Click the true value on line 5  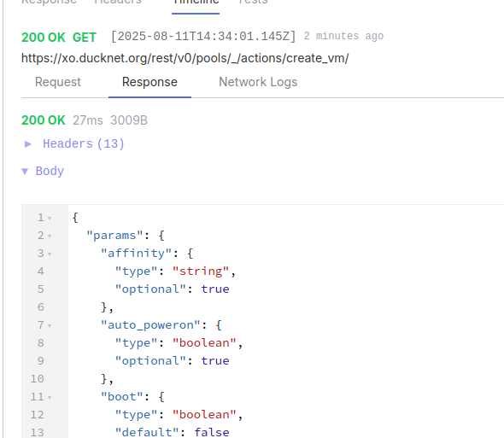(215, 289)
